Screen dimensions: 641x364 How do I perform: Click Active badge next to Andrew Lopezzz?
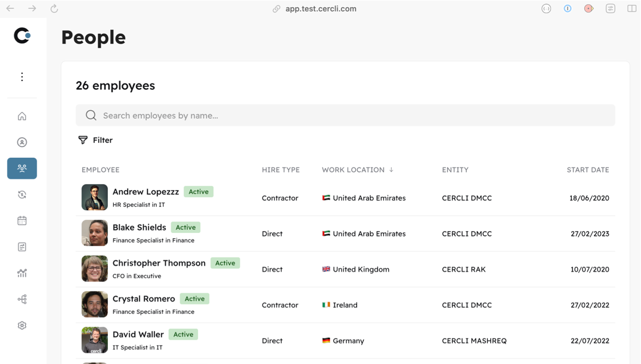(199, 192)
